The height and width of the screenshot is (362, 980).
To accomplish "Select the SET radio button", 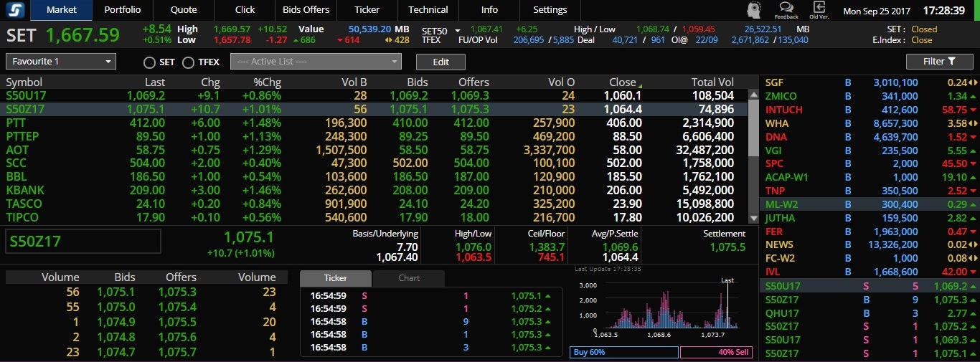I will (x=149, y=62).
